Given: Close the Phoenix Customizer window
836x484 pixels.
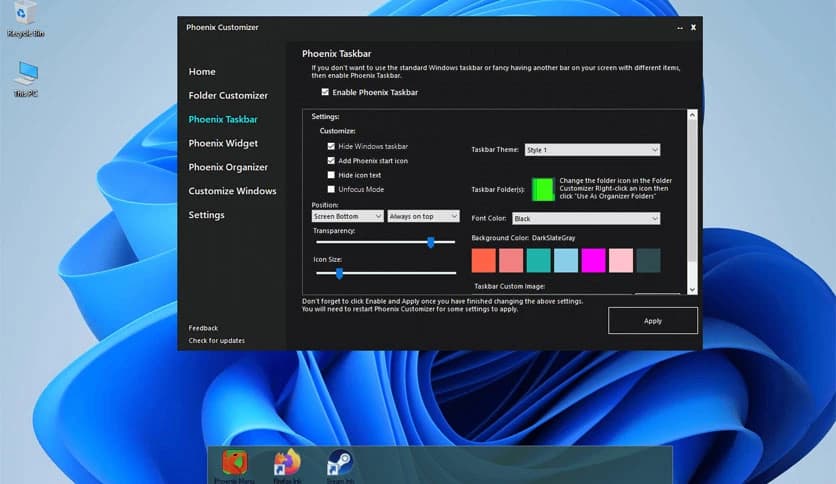Looking at the screenshot, I should (693, 27).
